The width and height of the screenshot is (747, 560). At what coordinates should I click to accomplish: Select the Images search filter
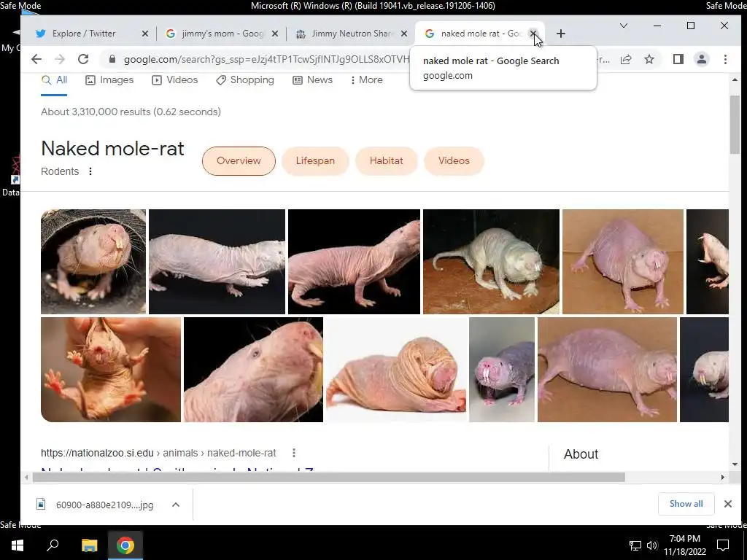coord(109,80)
